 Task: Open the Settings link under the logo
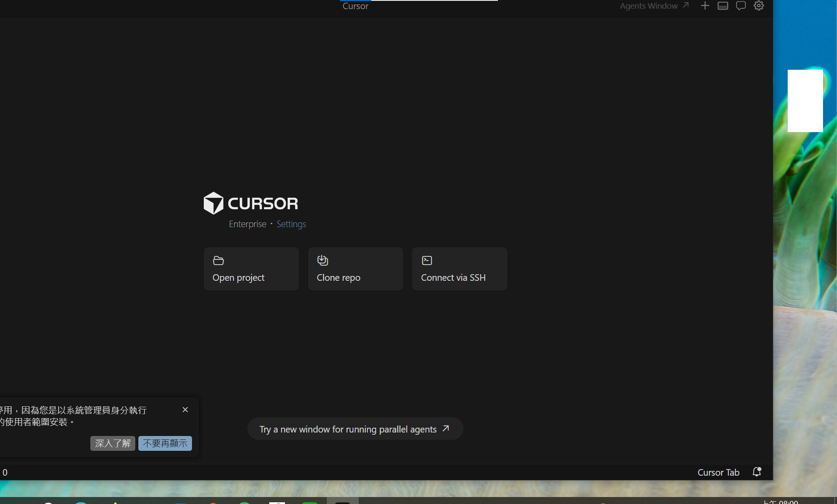pos(291,224)
